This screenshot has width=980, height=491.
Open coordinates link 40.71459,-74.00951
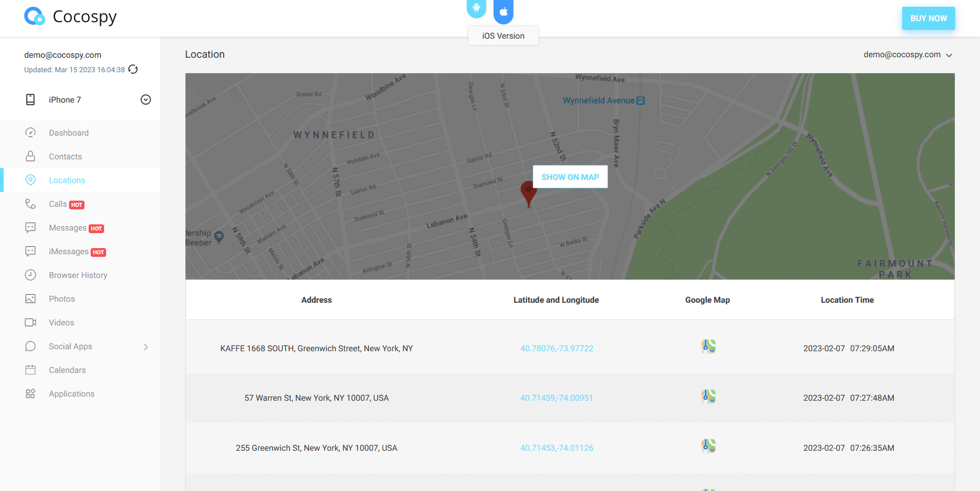(556, 398)
